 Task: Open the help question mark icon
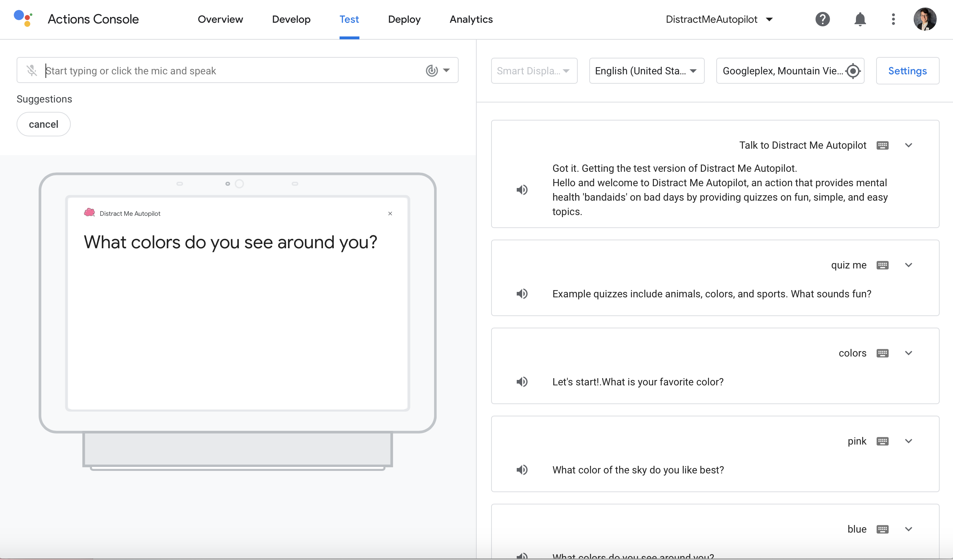coord(822,19)
